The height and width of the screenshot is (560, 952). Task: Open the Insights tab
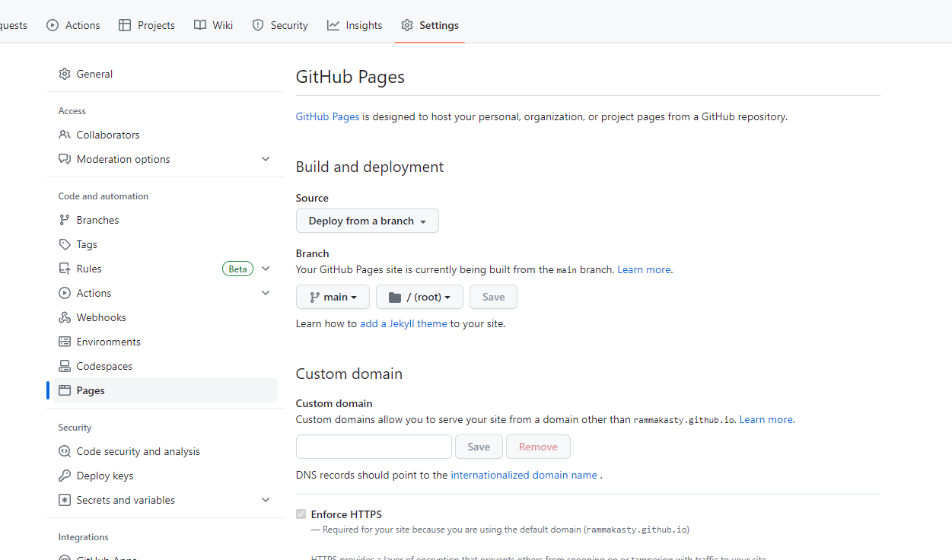tap(355, 25)
